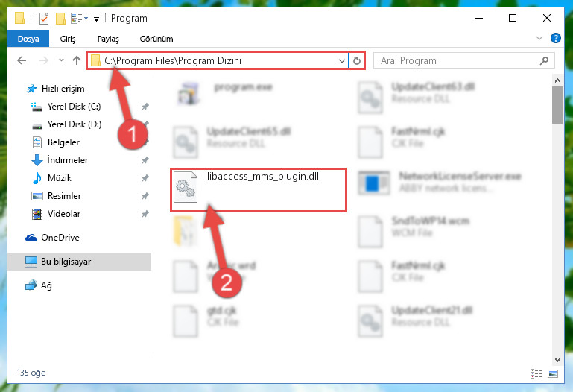Expand the address bar history dropdown
The height and width of the screenshot is (392, 573).
tap(342, 60)
